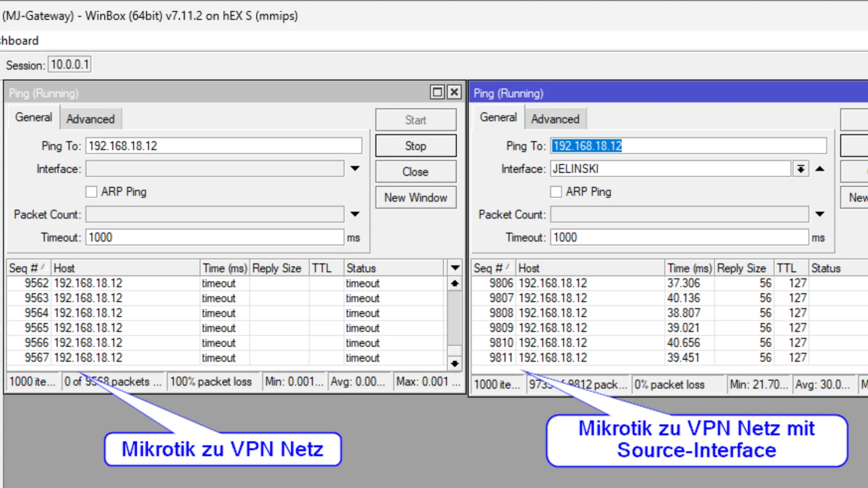Sort left table by Seq # column

(x=28, y=268)
